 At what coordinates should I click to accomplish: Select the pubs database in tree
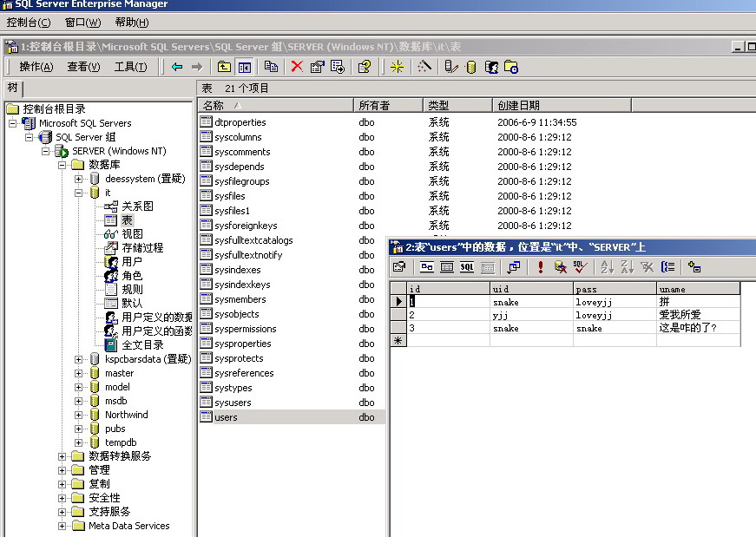(115, 429)
